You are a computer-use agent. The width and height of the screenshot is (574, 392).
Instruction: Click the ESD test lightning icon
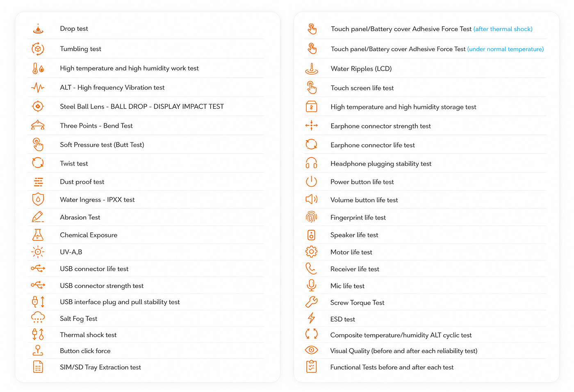(312, 318)
